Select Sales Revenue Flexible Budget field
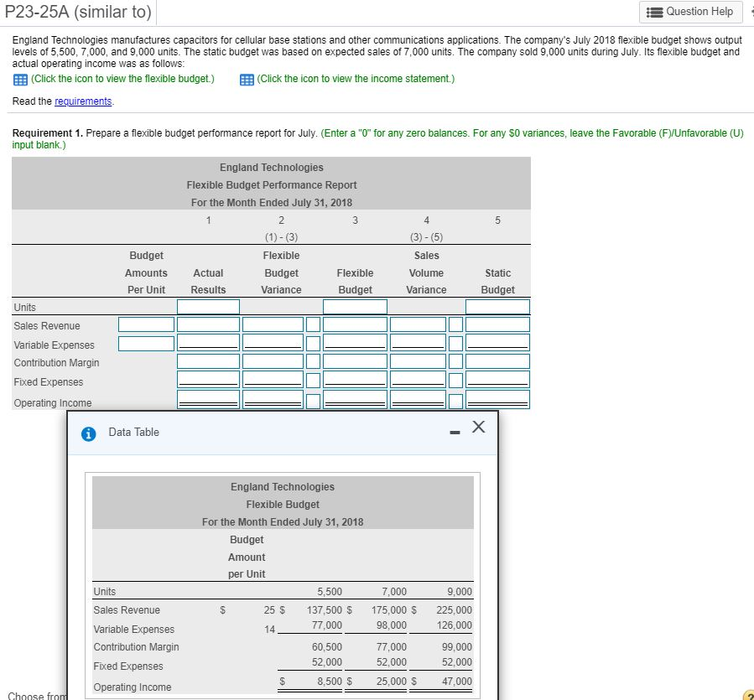Image resolution: width=754 pixels, height=700 pixels. [355, 324]
